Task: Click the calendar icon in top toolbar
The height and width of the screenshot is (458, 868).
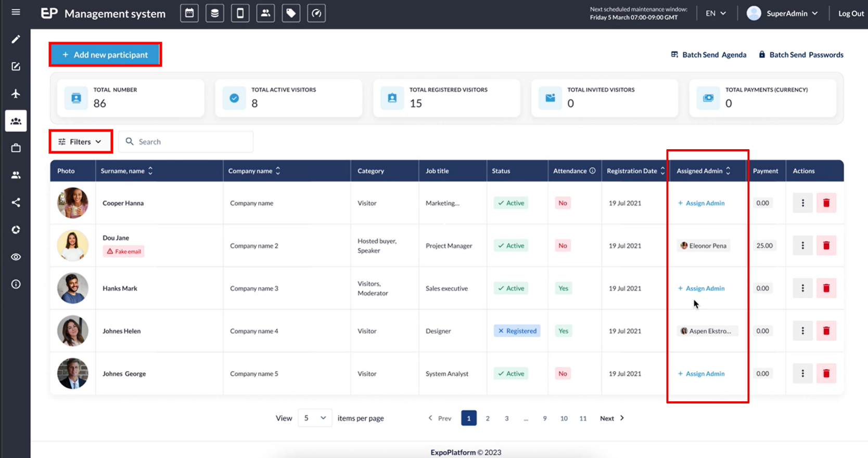Action: click(189, 13)
